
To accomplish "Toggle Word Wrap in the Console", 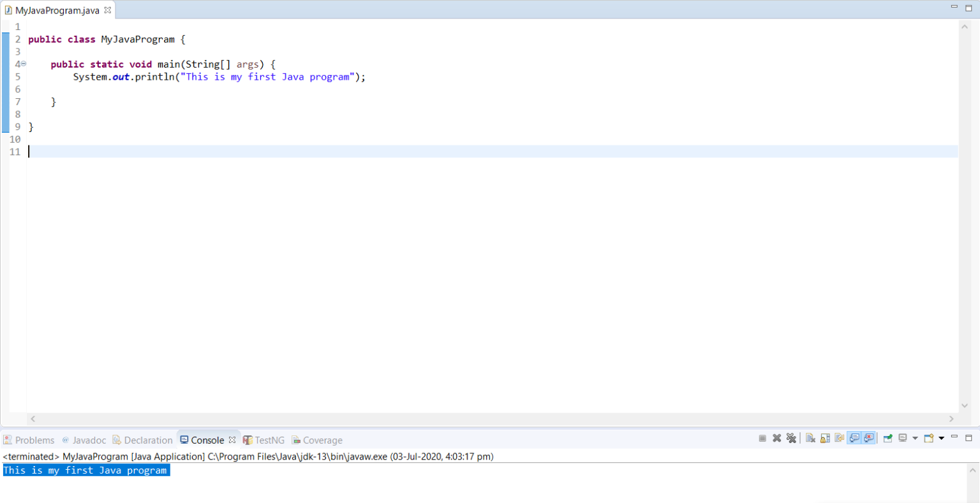I will click(839, 438).
